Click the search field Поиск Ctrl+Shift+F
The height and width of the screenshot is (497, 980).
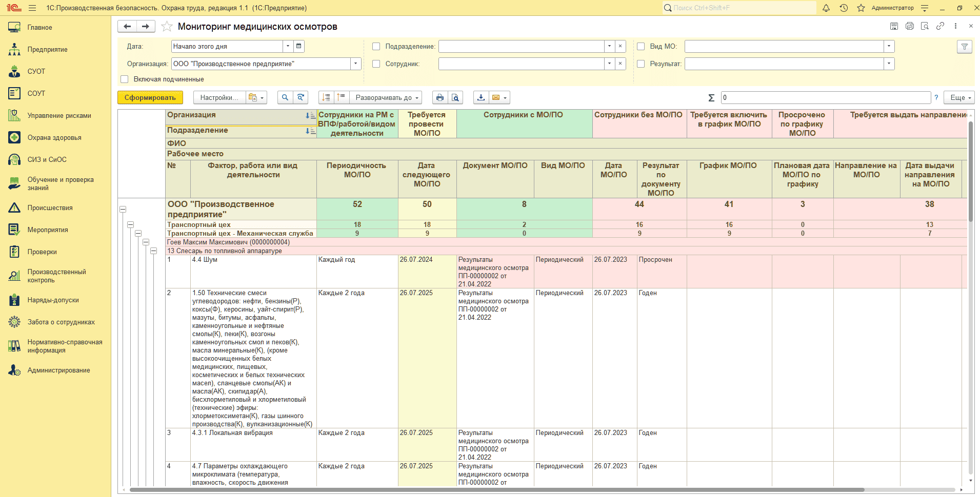[x=738, y=8]
